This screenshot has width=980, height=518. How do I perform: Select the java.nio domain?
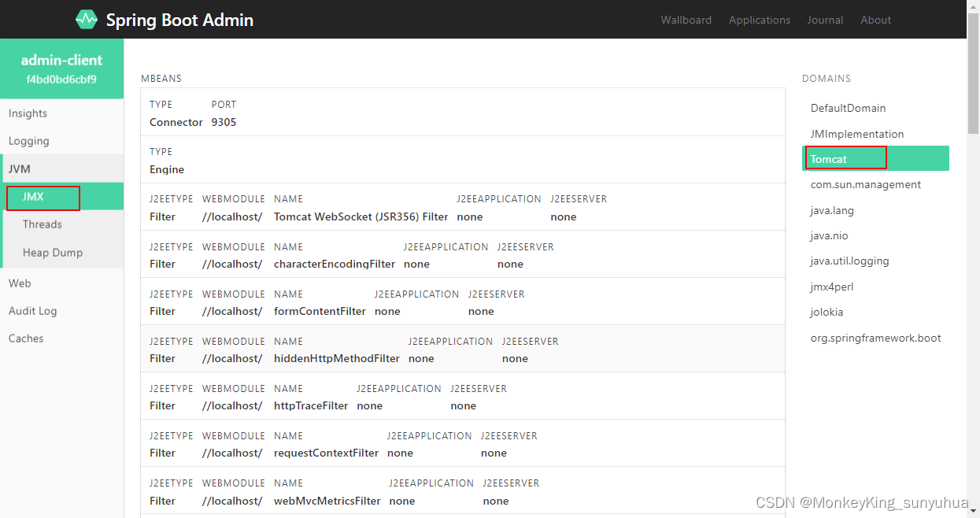[x=875, y=235]
